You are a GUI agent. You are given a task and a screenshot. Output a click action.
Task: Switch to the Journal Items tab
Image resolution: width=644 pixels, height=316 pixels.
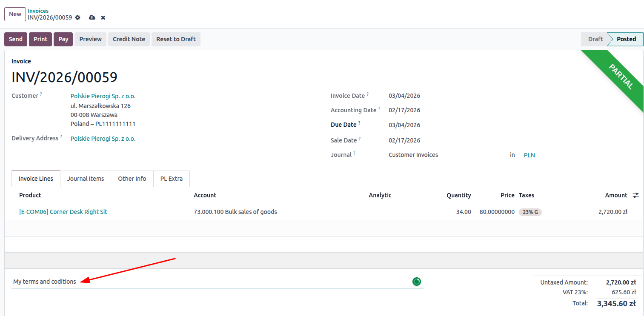(x=85, y=179)
